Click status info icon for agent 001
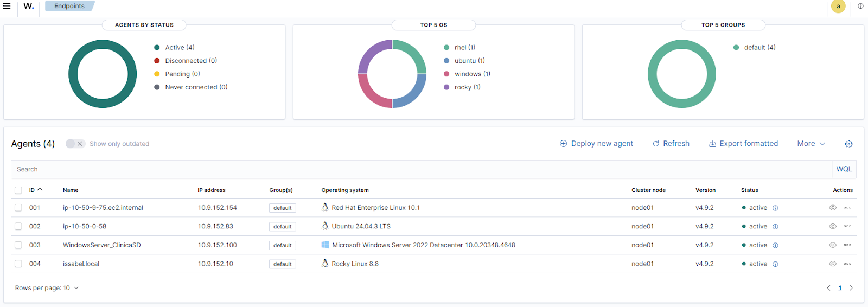 click(x=775, y=208)
